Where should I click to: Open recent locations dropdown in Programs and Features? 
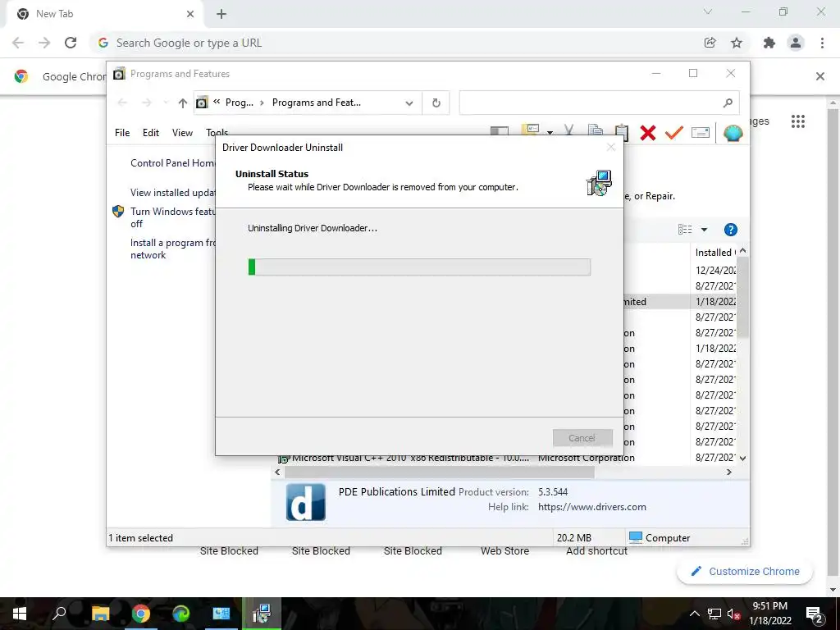click(166, 103)
